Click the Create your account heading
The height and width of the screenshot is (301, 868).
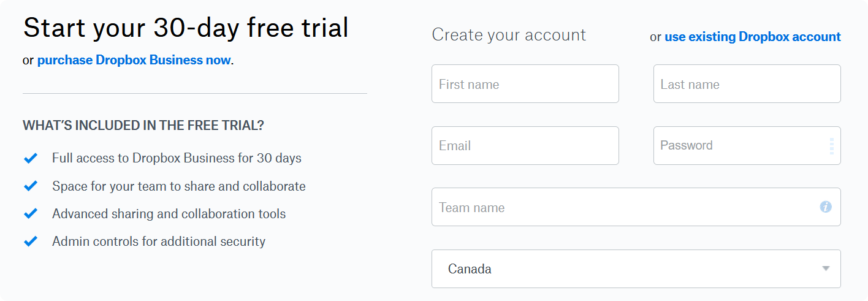509,35
